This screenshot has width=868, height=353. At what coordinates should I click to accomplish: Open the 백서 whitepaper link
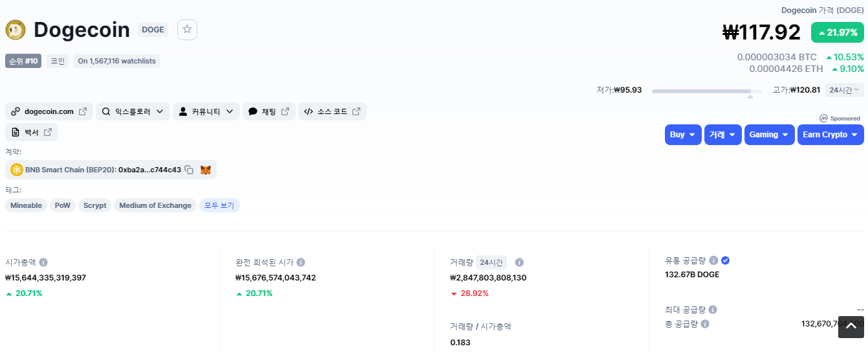[x=32, y=132]
